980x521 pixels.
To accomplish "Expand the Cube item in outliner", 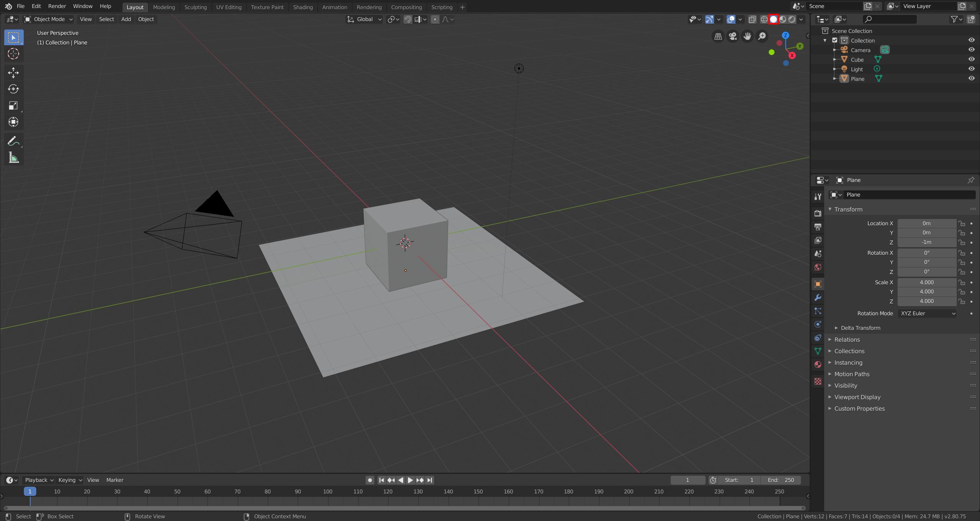I will [x=835, y=59].
